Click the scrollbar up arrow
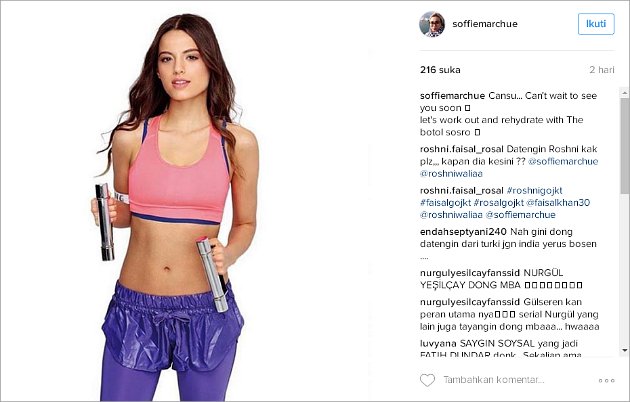The width and height of the screenshot is (630, 402). [x=624, y=93]
